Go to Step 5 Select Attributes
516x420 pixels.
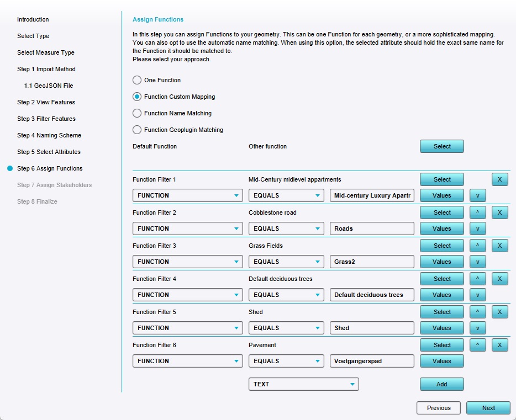[49, 152]
